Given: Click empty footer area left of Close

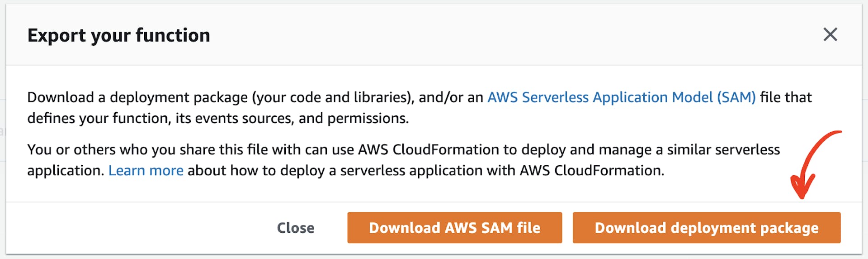Looking at the screenshot, I should point(136,228).
